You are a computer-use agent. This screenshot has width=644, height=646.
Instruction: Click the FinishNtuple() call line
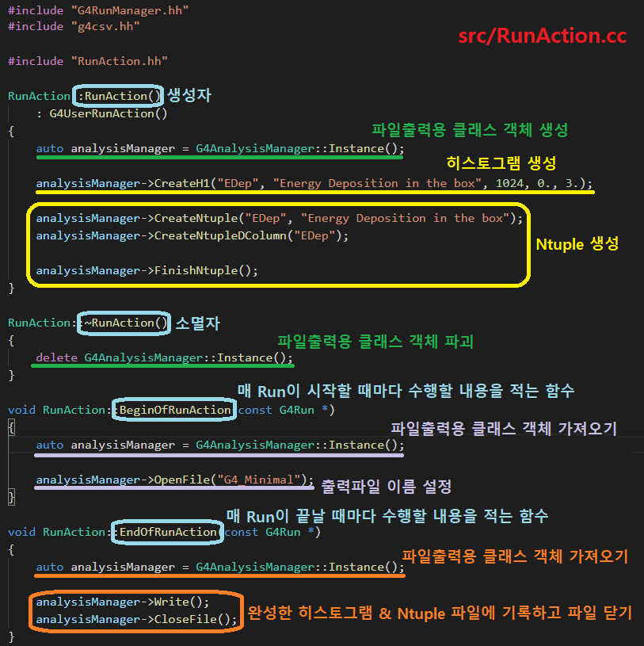point(147,270)
